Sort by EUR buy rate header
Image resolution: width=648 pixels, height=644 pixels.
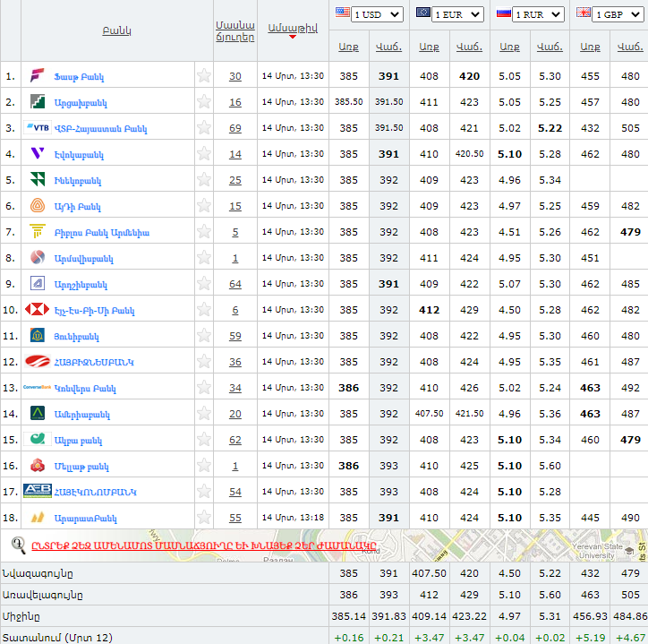429,47
